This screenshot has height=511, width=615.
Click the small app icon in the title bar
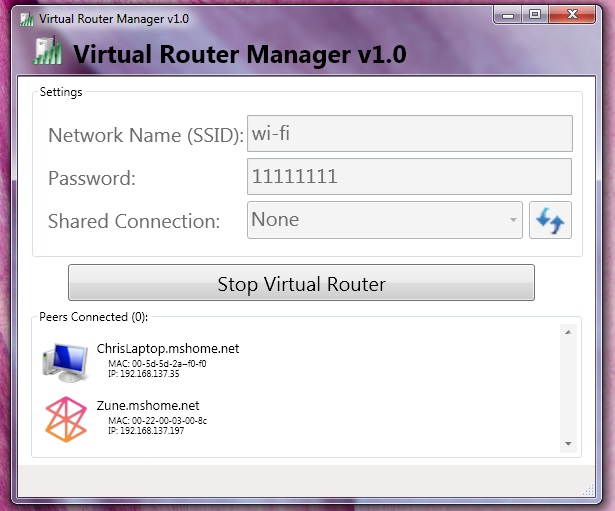(x=27, y=19)
